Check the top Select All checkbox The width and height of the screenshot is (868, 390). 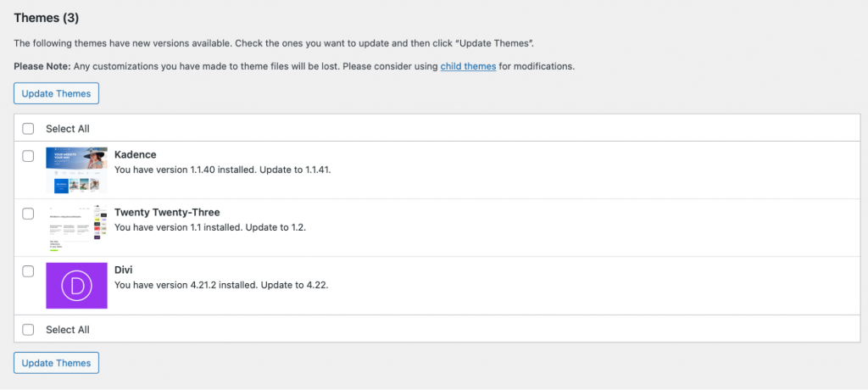pos(28,129)
